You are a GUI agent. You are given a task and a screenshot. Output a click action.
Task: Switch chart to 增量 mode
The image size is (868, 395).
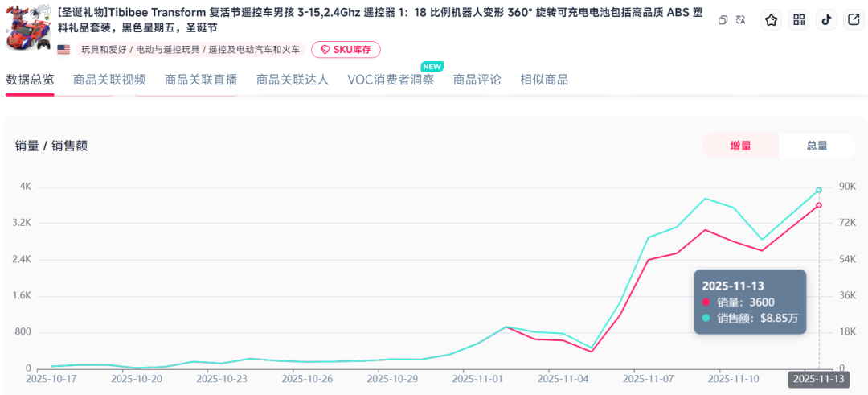click(x=740, y=146)
